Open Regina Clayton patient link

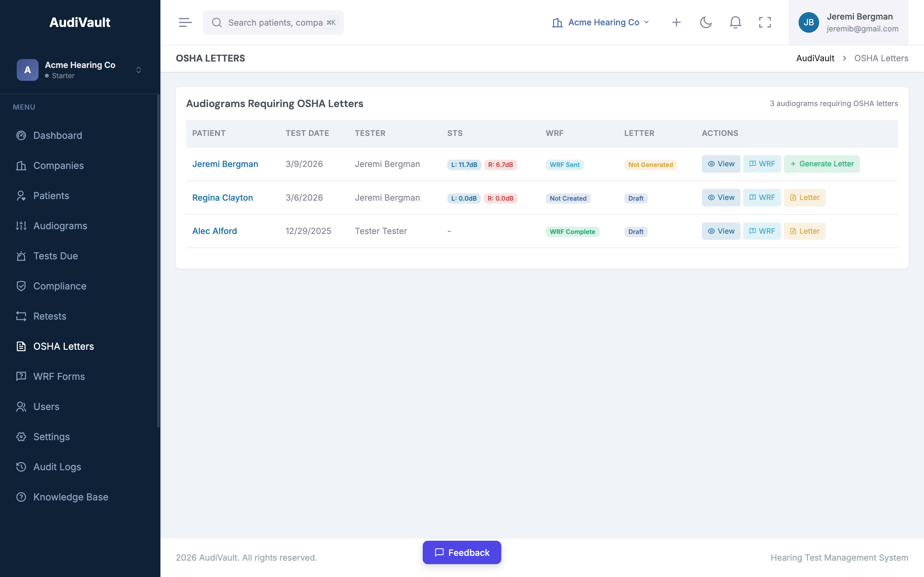[222, 198]
